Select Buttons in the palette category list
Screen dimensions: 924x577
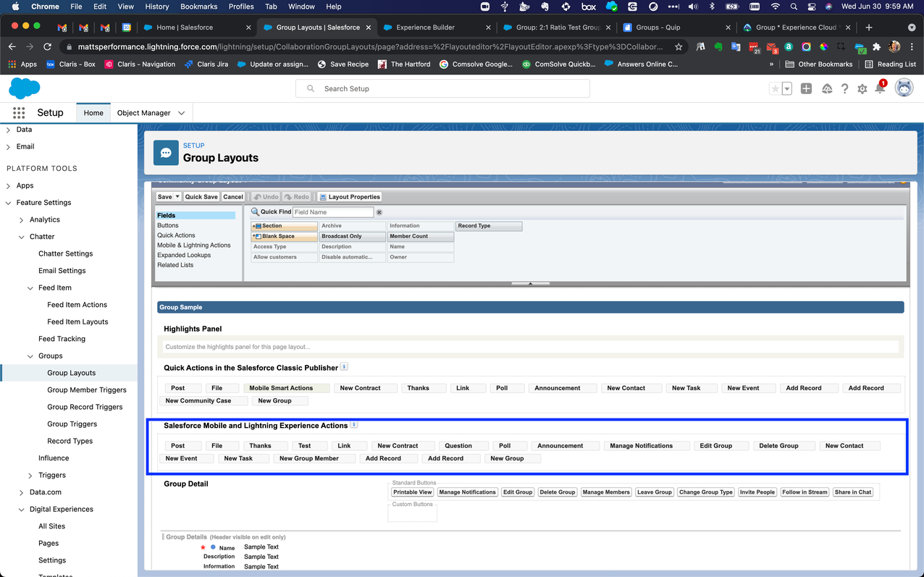[168, 225]
